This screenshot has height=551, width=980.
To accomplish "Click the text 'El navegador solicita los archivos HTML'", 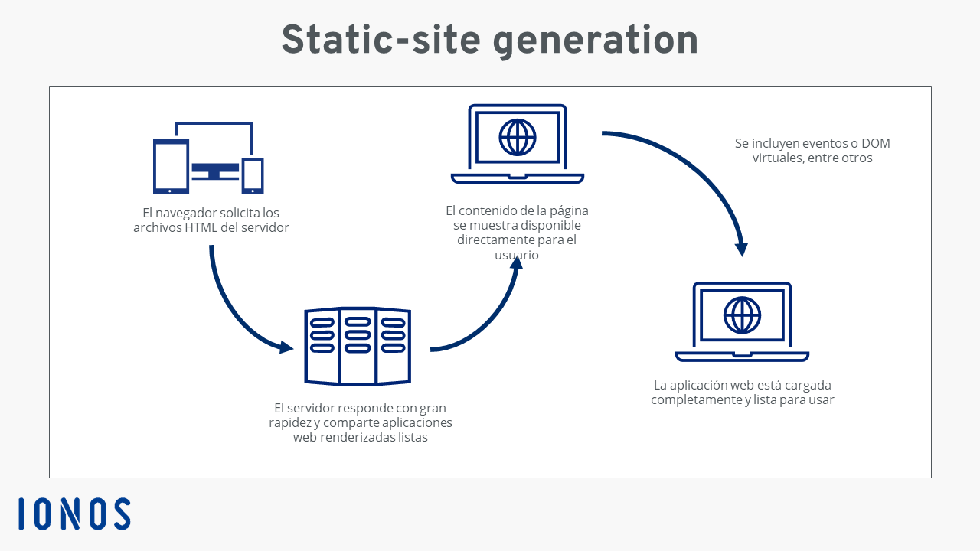I will click(x=211, y=220).
